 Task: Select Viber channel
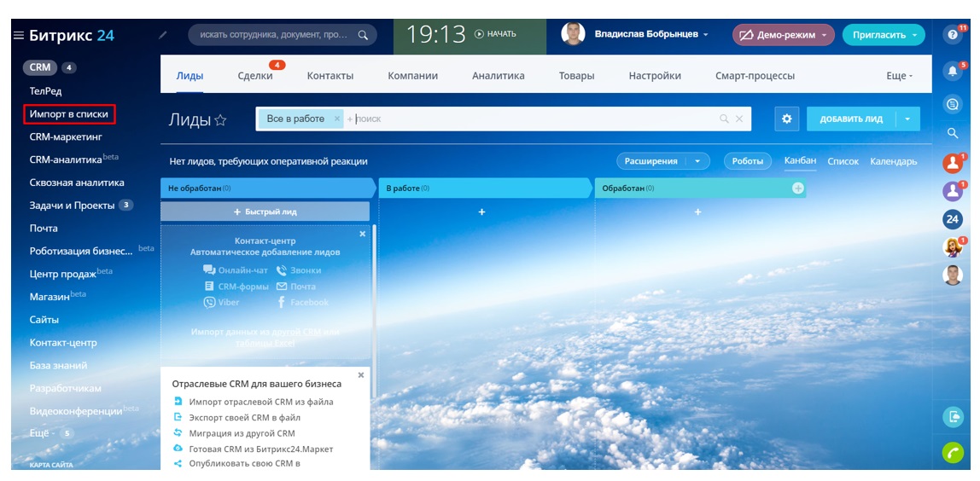221,303
